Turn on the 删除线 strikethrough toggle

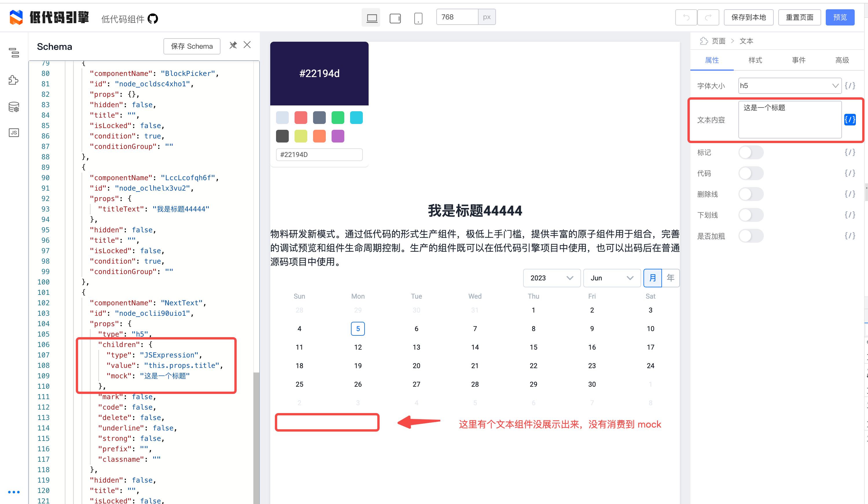[x=751, y=194]
